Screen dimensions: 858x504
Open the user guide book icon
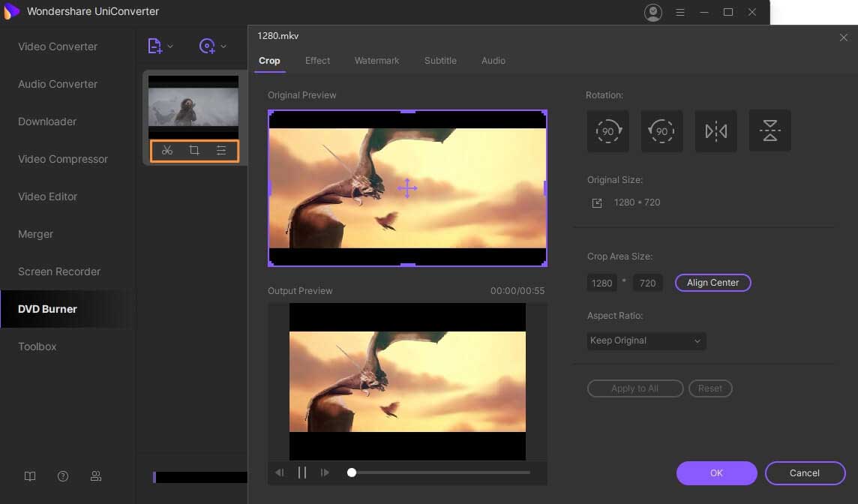[30, 476]
